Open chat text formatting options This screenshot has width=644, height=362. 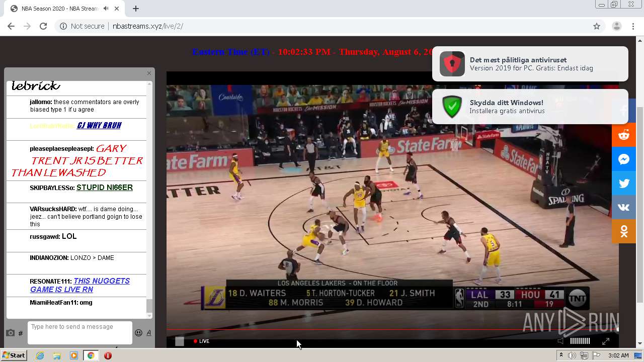click(x=149, y=333)
